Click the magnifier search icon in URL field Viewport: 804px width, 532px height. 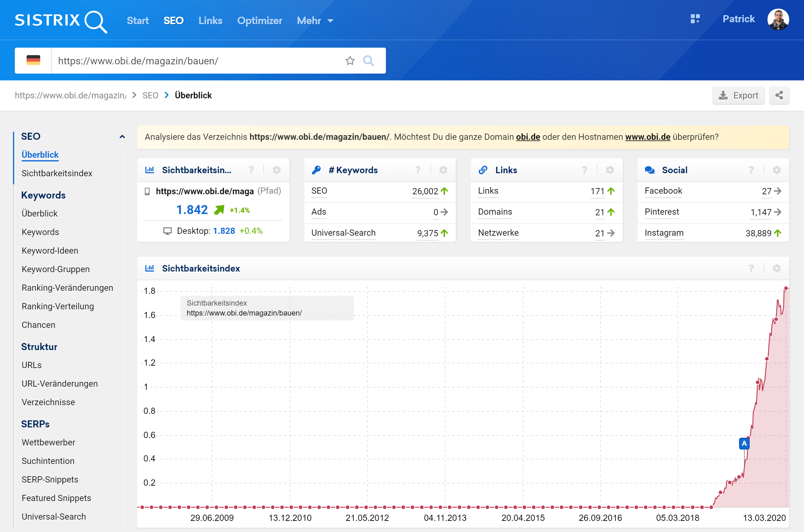point(368,61)
